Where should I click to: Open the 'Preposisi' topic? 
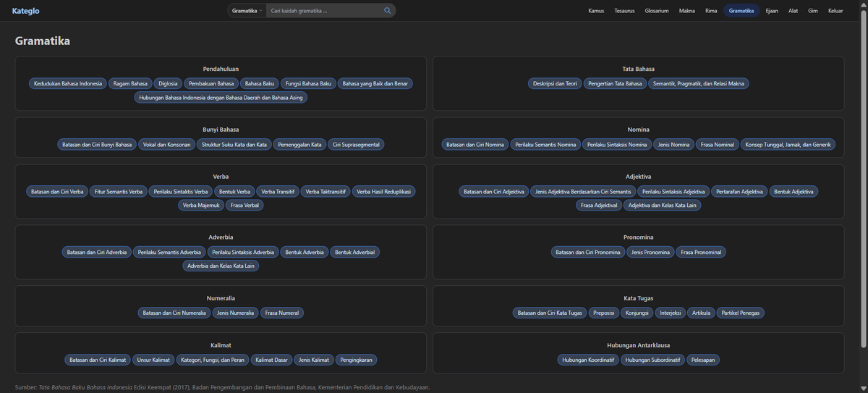click(603, 313)
